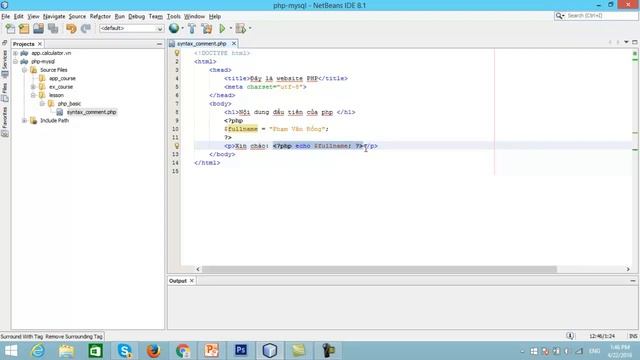
Task: Expand the app.calculator.vn project node
Action: click(x=16, y=53)
